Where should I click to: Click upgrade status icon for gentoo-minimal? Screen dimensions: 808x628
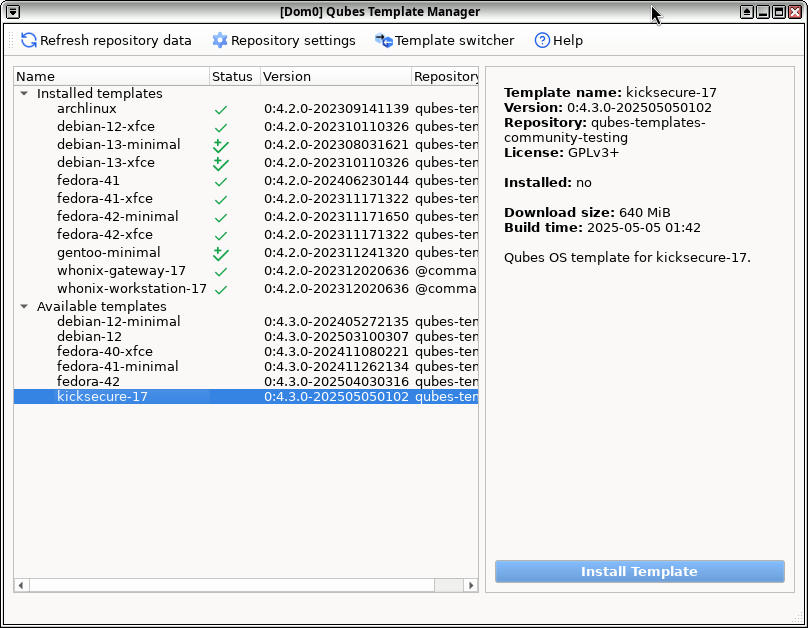tap(221, 253)
